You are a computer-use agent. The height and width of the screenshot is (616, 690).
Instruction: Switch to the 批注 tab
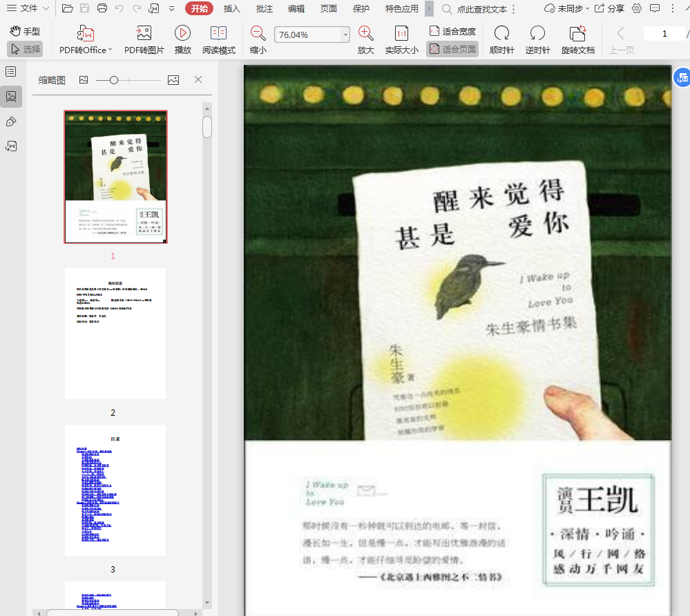pyautogui.click(x=264, y=8)
